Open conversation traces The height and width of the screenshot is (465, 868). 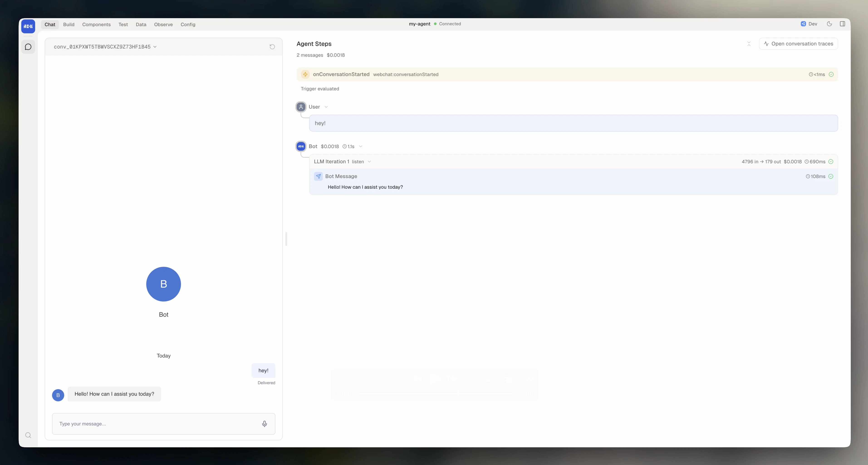(798, 44)
